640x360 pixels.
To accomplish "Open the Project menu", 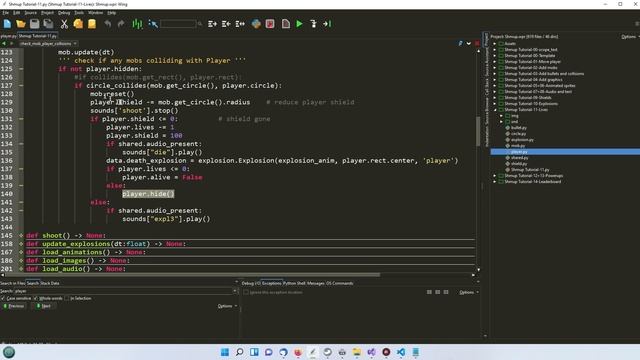I will point(47,13).
